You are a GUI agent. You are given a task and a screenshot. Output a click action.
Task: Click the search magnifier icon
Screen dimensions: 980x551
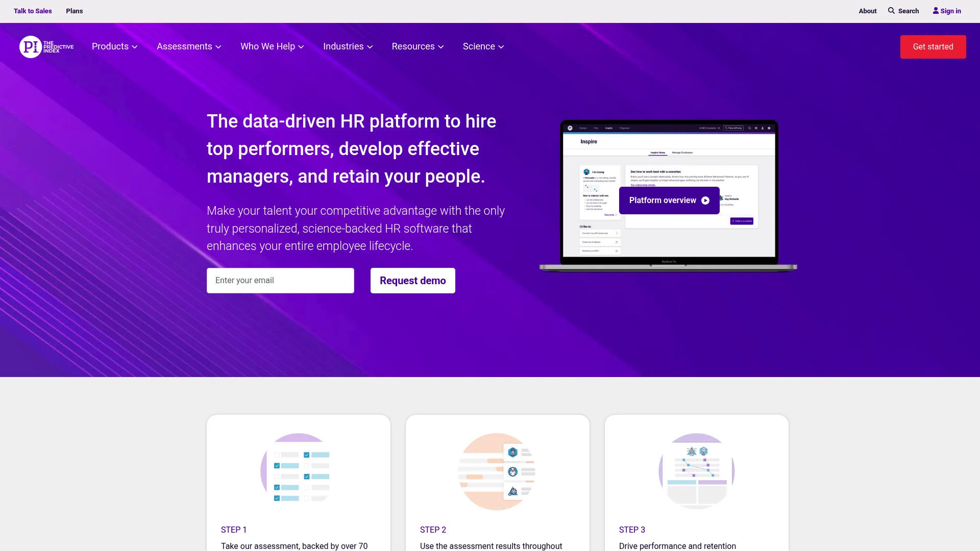(891, 11)
